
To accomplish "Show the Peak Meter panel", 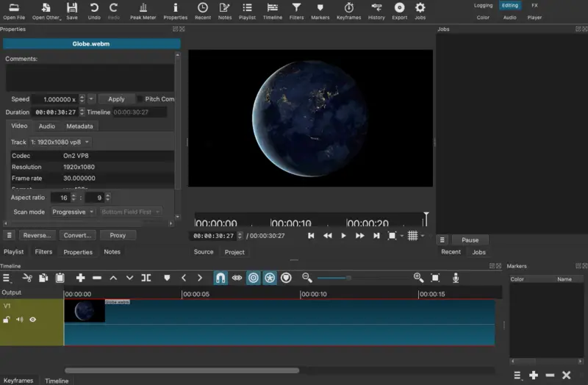I will pos(143,11).
